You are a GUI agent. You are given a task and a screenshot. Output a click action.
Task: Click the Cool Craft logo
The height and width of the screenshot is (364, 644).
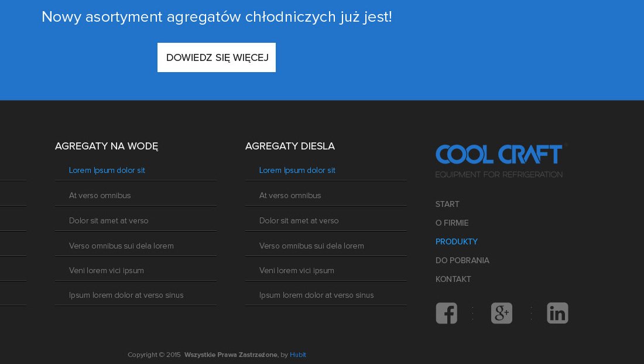[499, 161]
